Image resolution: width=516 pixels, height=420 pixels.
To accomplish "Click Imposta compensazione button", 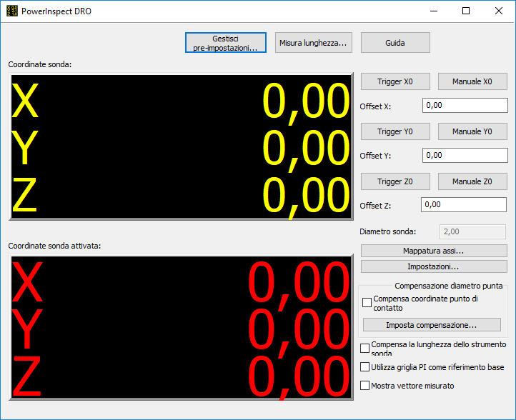I will click(x=432, y=324).
